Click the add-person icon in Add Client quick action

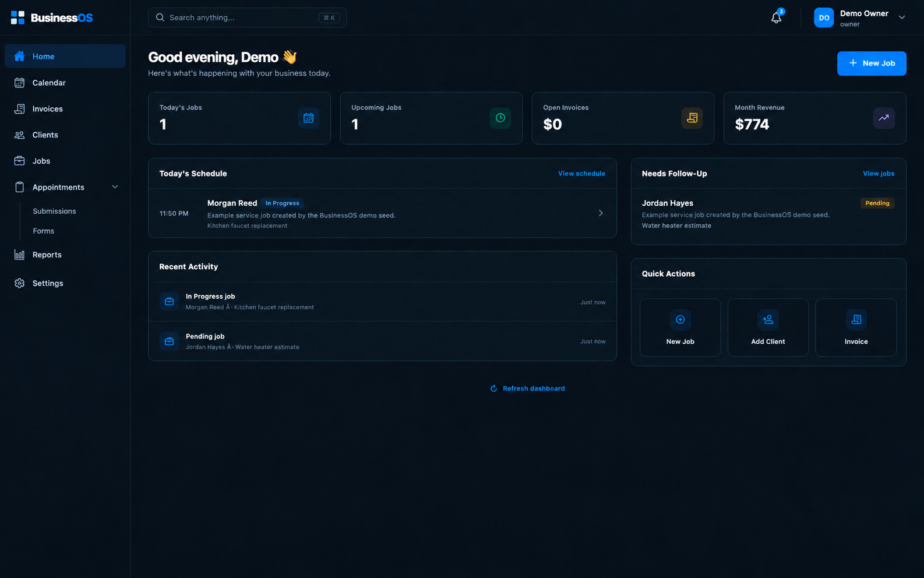point(768,319)
